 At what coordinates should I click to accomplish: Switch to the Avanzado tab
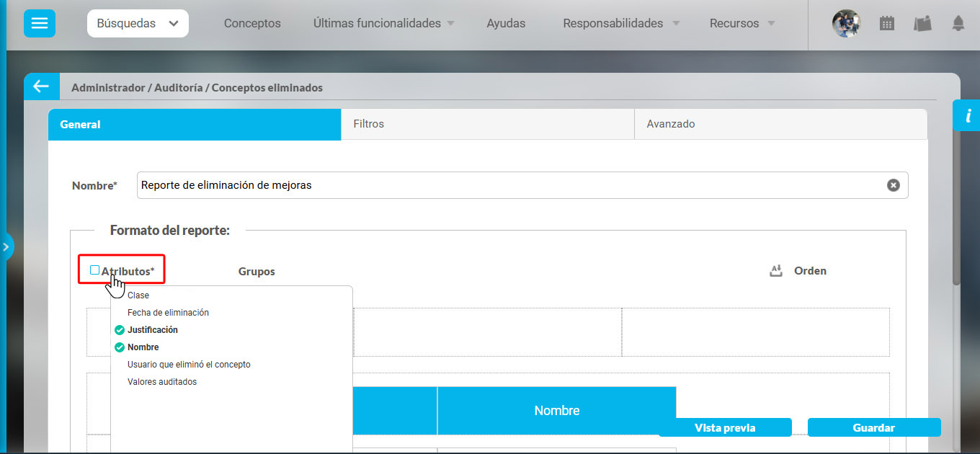pyautogui.click(x=780, y=124)
